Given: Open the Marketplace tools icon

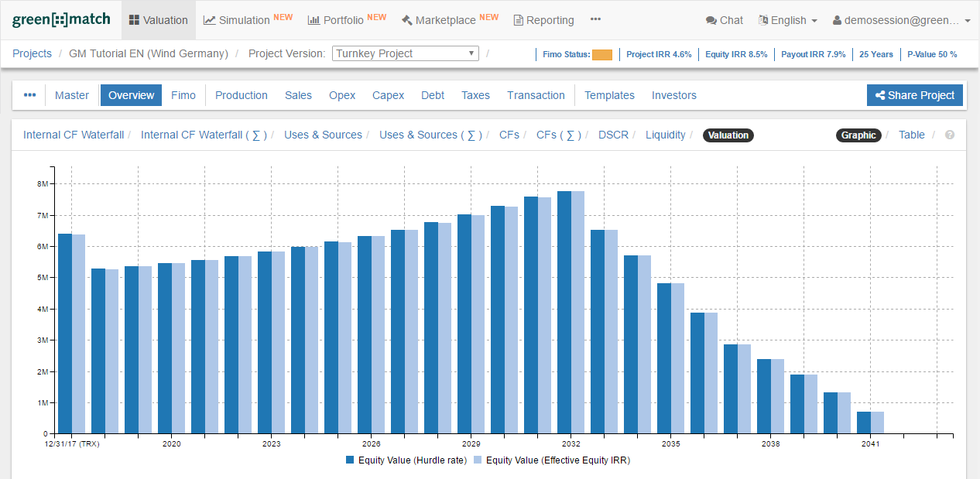Looking at the screenshot, I should point(407,20).
